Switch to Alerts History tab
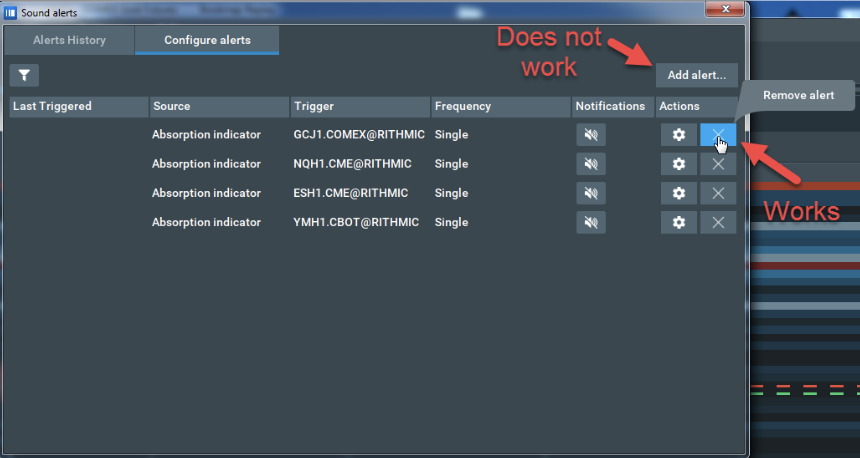The width and height of the screenshot is (860, 458). (70, 40)
